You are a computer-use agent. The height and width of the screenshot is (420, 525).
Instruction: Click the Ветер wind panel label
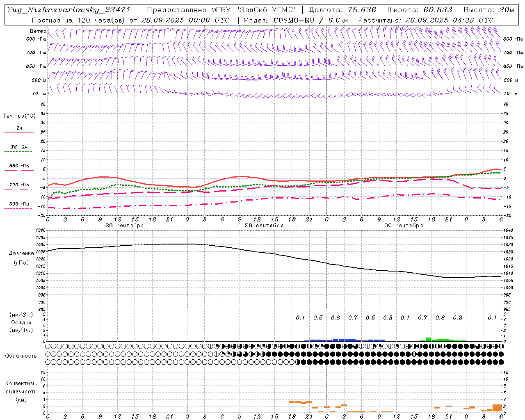pos(38,31)
